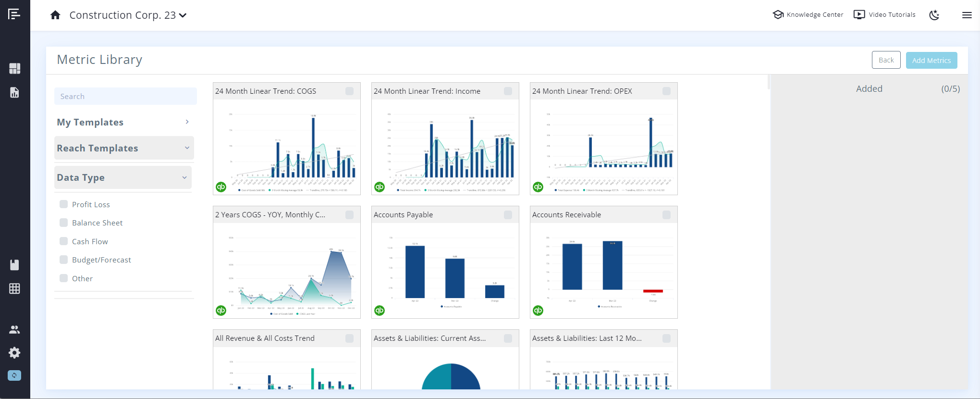Collapse Reach Templates section
The width and height of the screenshot is (980, 399).
coord(124,148)
